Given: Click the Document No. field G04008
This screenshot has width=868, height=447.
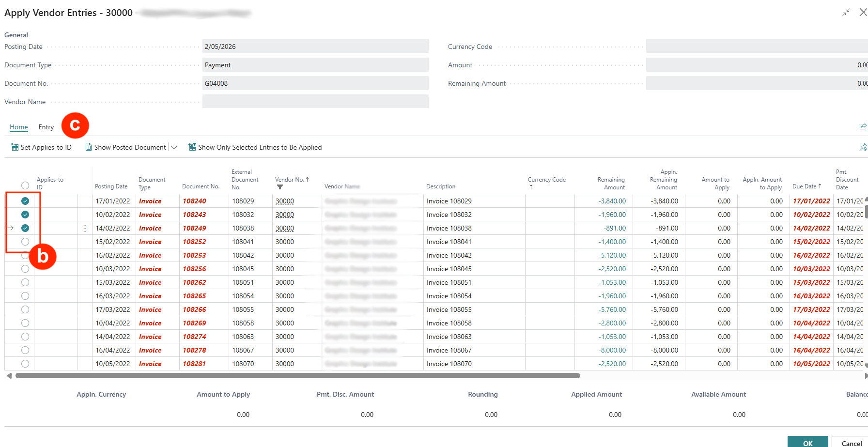Looking at the screenshot, I should click(x=315, y=83).
